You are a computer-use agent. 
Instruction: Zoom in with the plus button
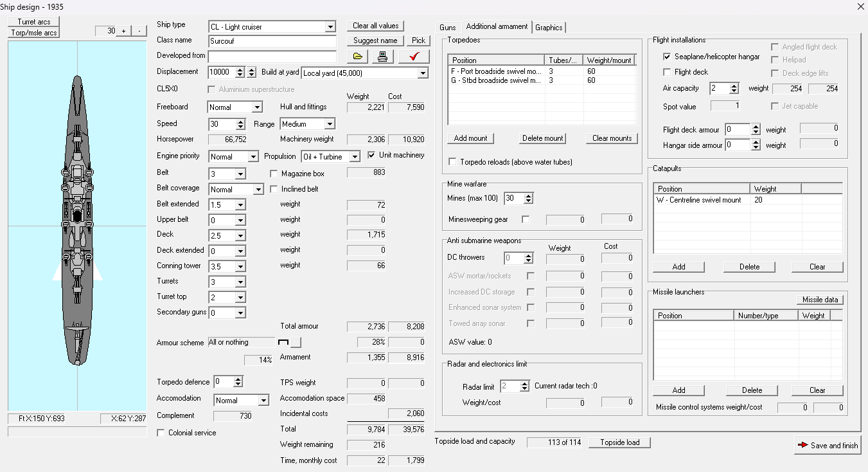click(123, 31)
